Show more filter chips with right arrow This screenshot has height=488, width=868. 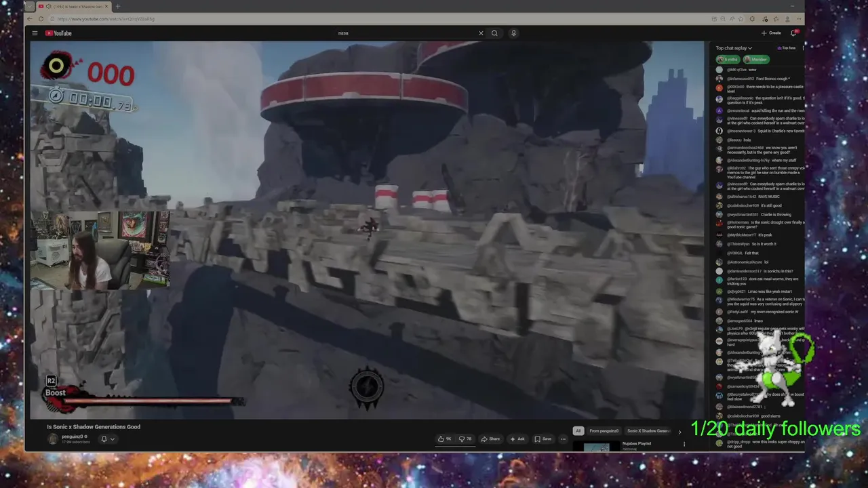click(679, 432)
